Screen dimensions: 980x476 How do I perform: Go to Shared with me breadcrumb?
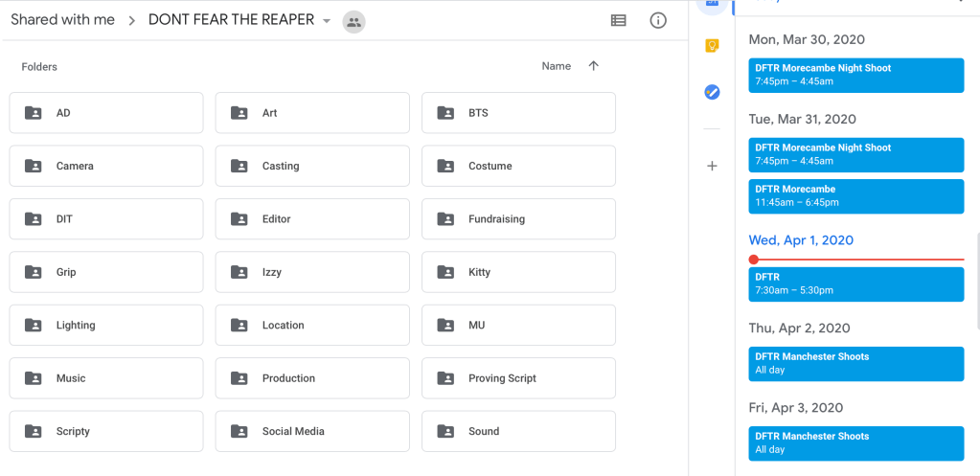pyautogui.click(x=62, y=20)
